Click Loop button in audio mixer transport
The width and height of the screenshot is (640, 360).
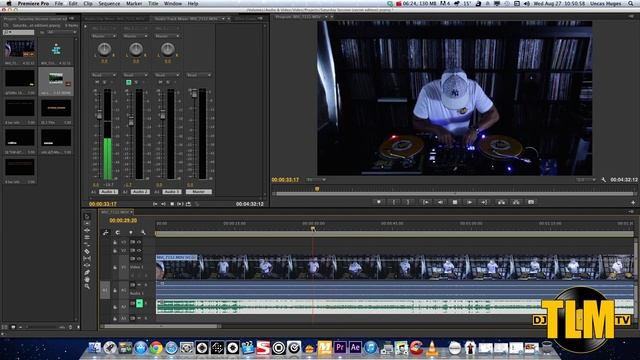(x=188, y=204)
